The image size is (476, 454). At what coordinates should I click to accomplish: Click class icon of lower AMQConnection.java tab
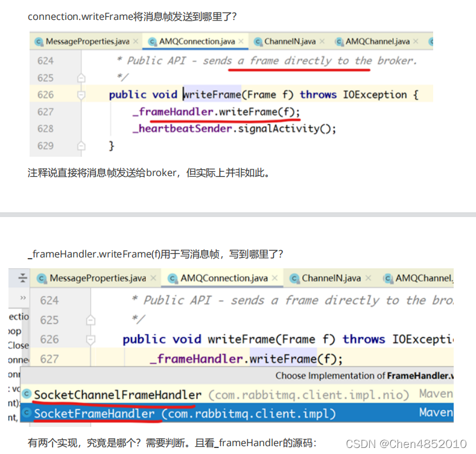173,279
